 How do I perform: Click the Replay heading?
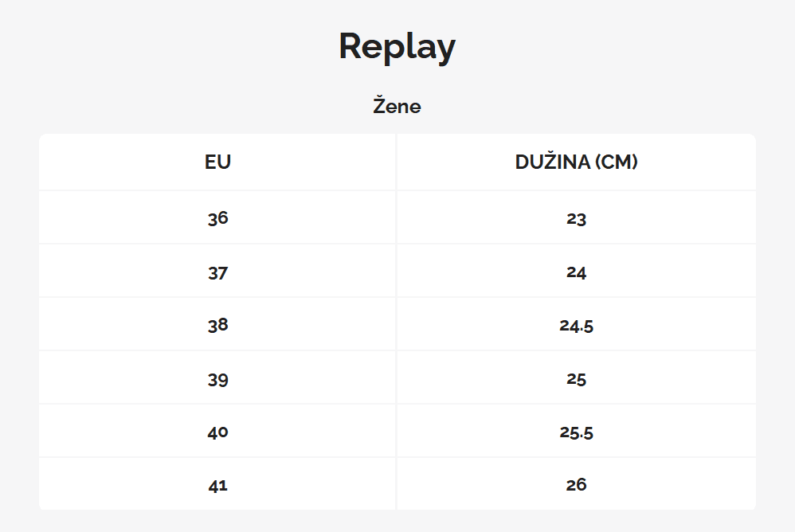point(397,46)
